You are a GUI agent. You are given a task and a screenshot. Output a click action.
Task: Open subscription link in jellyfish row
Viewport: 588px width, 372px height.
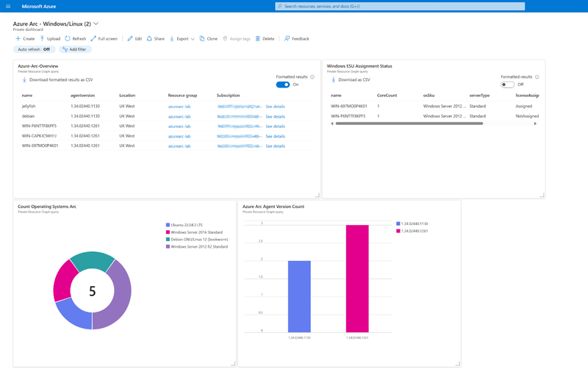(240, 107)
